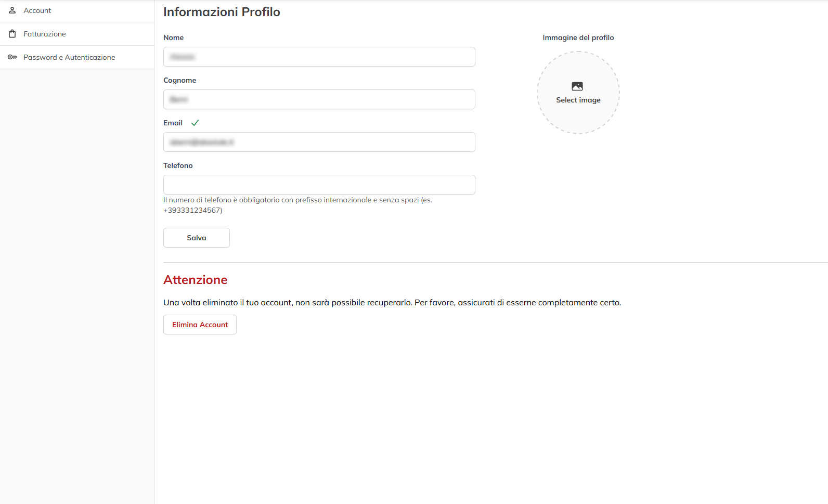Open Password e Autenticazione text in sidebar
The image size is (828, 504).
[69, 57]
